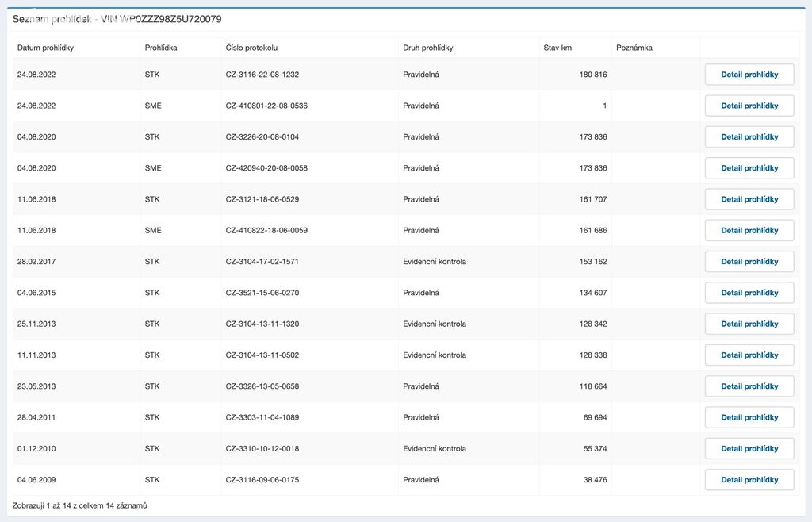Click the date 11.11.2013
The image size is (812, 522).
tap(36, 355)
